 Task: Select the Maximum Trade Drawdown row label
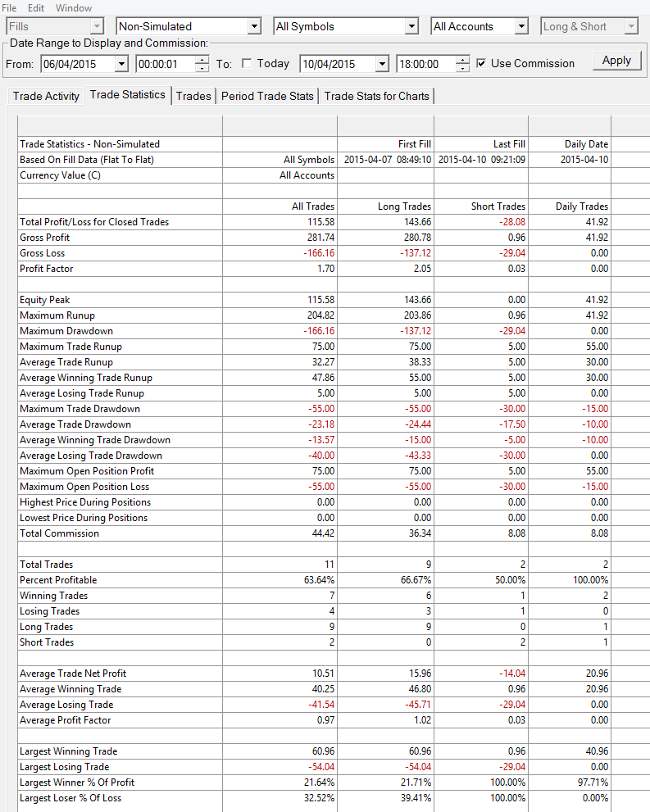tap(80, 409)
